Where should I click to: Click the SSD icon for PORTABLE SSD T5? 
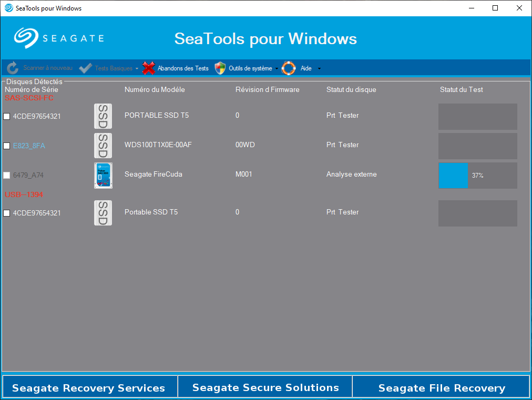click(x=103, y=116)
